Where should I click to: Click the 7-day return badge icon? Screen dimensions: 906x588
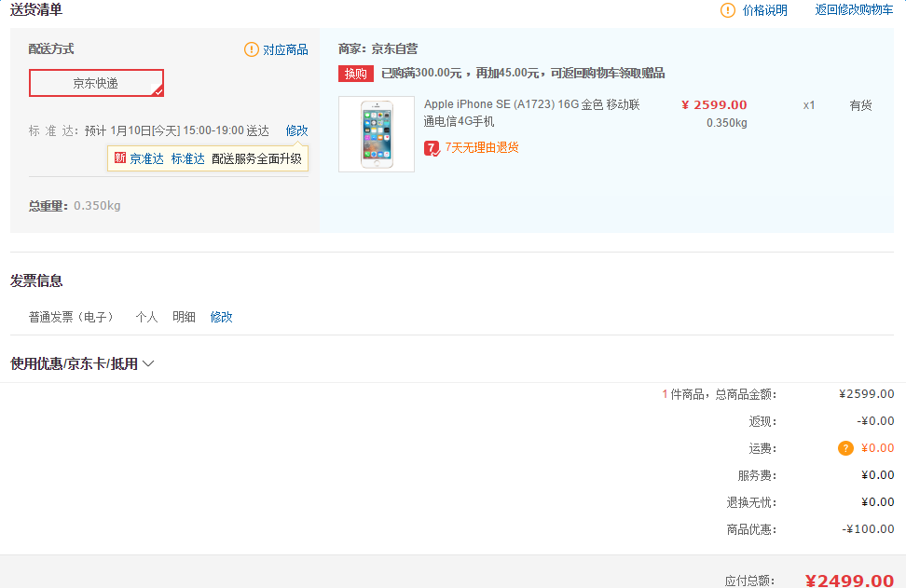coord(432,148)
